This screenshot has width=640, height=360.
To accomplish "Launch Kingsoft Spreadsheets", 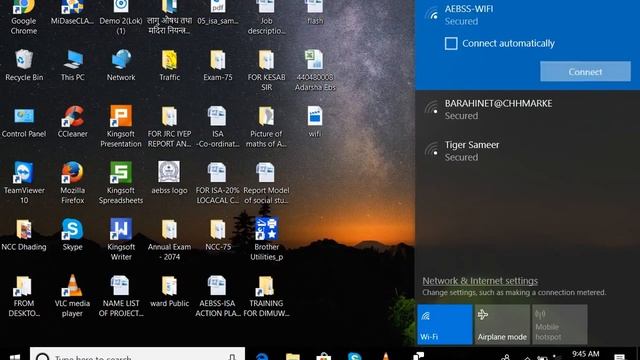I will click(121, 183).
